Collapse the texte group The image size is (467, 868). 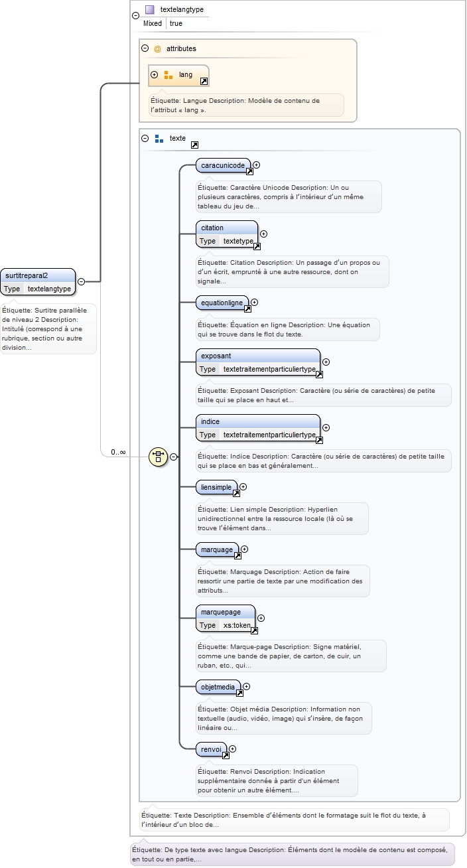click(x=145, y=139)
